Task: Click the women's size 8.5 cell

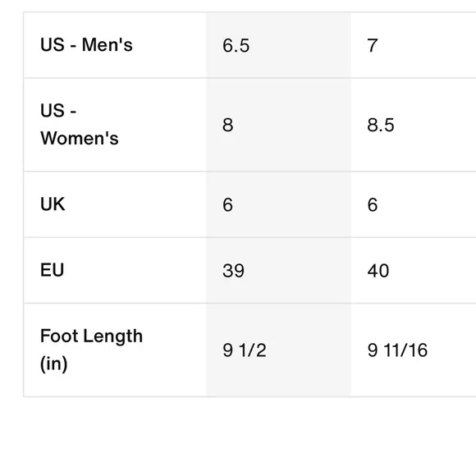Action: (x=414, y=125)
